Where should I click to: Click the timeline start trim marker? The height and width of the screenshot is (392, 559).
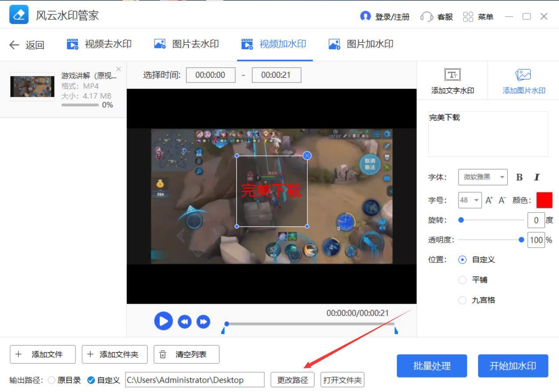(223, 330)
